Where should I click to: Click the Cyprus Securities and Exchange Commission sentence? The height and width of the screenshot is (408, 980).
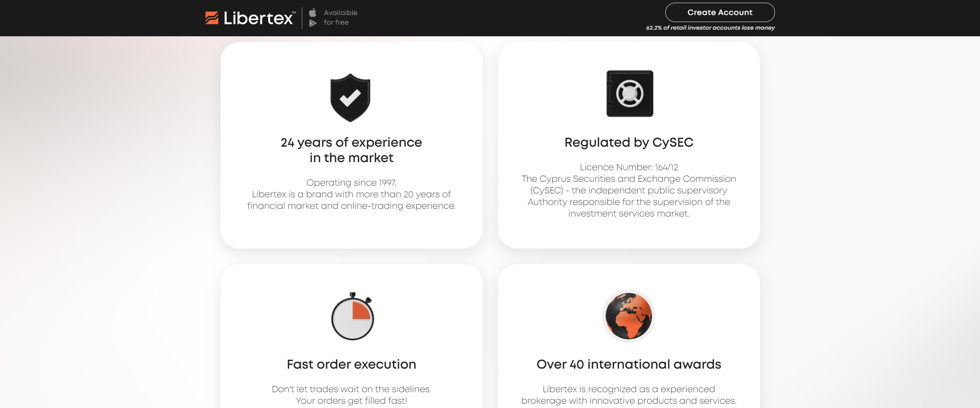[629, 196]
